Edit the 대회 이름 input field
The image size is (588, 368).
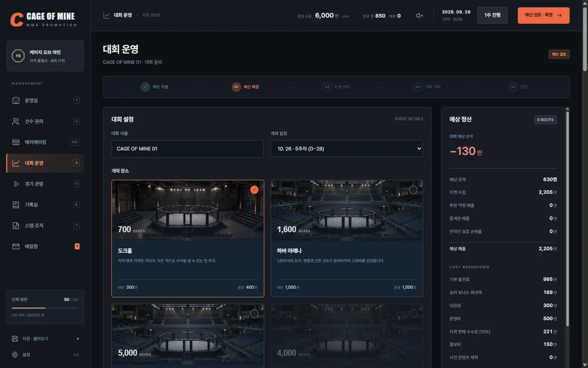pos(187,149)
